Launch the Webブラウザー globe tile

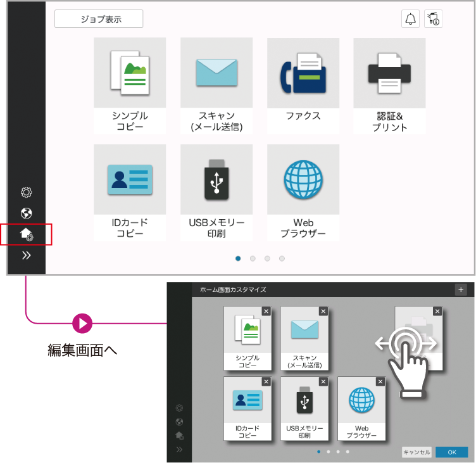303,192
